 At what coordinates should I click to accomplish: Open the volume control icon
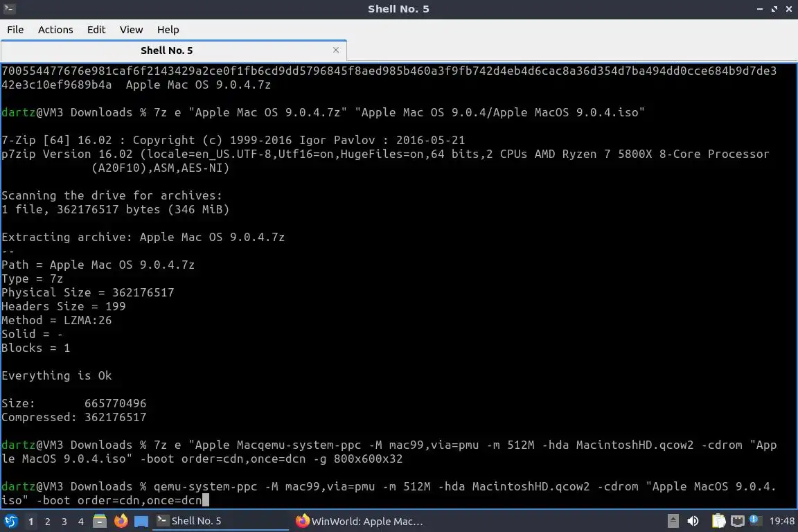(x=693, y=521)
